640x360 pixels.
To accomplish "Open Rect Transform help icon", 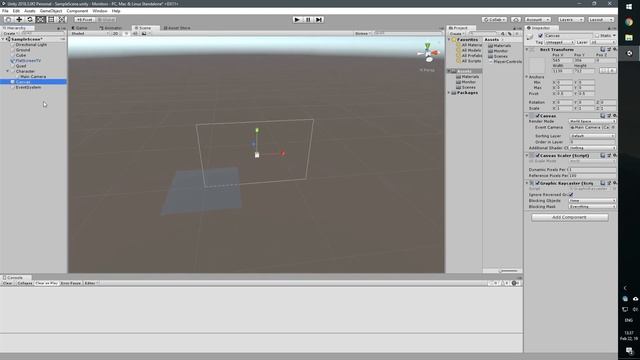I will [x=603, y=49].
